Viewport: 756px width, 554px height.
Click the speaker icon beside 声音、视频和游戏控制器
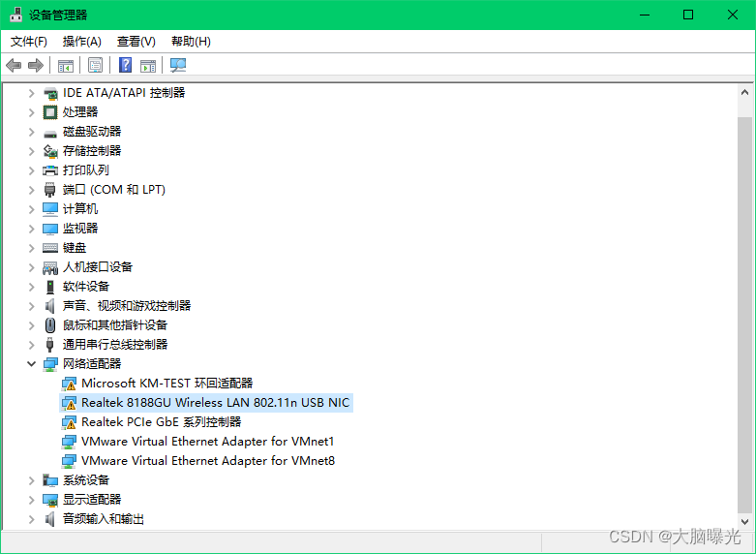coord(49,306)
